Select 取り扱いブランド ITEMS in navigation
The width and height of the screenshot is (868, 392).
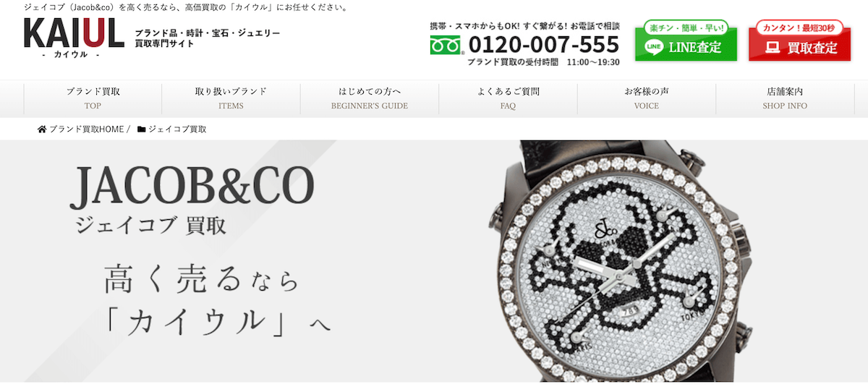pyautogui.click(x=231, y=98)
